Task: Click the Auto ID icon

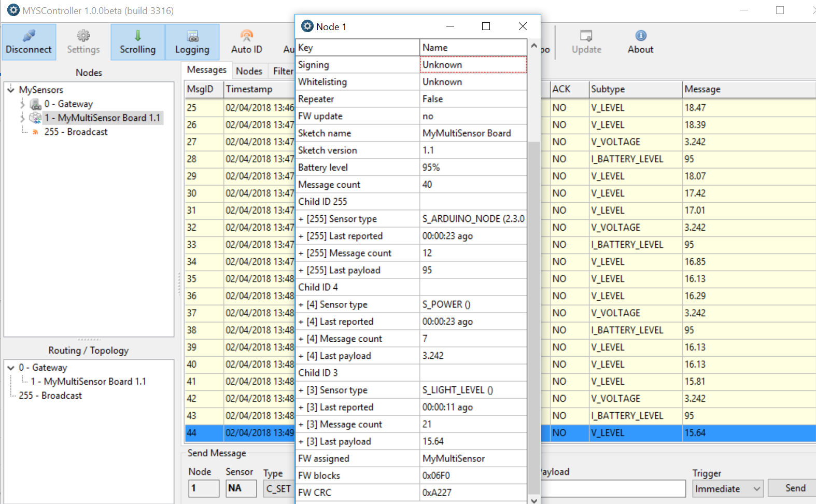Action: pos(246,36)
